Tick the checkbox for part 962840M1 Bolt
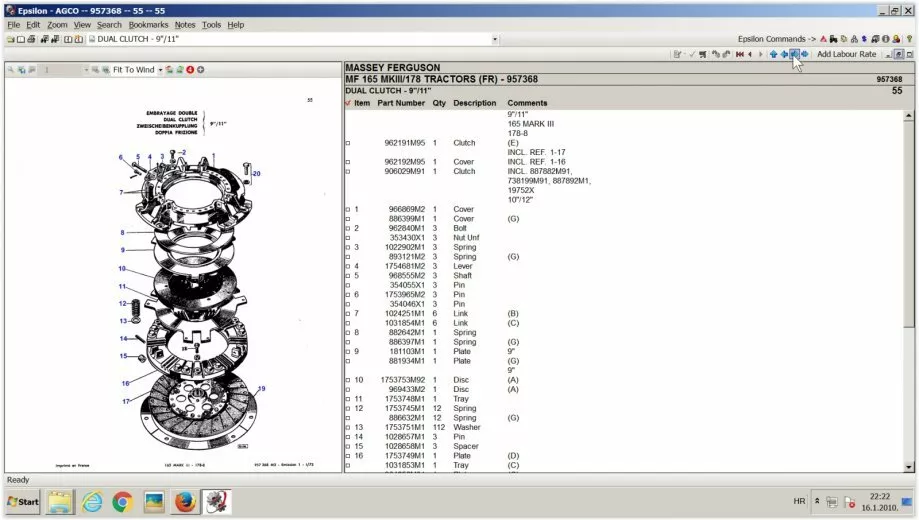This screenshot has height=520, width=919. click(348, 229)
